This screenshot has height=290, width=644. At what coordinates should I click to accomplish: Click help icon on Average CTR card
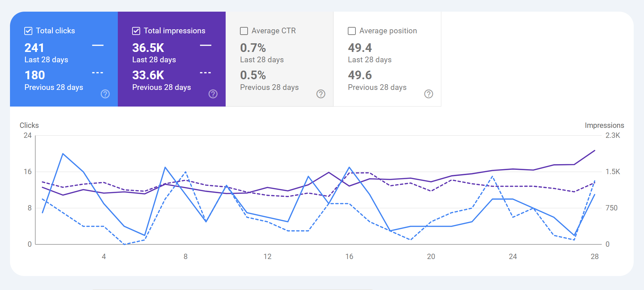[x=321, y=94]
